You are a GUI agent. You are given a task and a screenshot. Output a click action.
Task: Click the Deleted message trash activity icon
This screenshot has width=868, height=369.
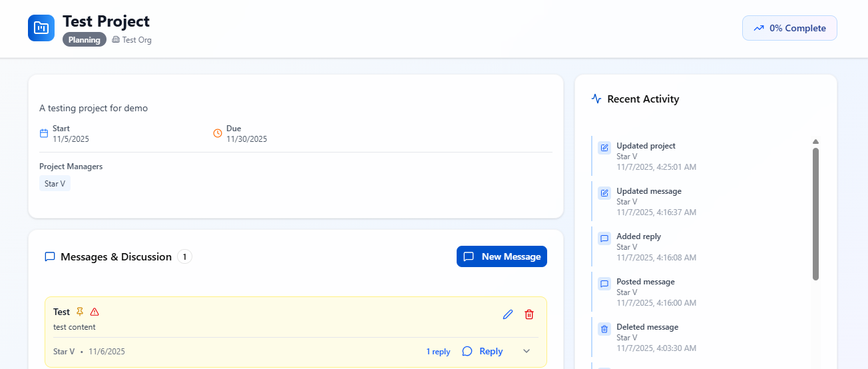coord(604,329)
